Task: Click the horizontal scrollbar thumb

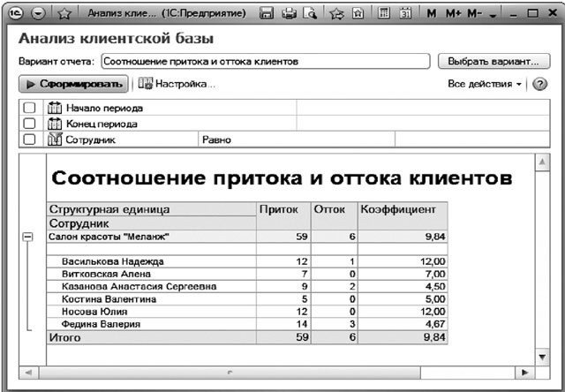Action: (x=230, y=373)
